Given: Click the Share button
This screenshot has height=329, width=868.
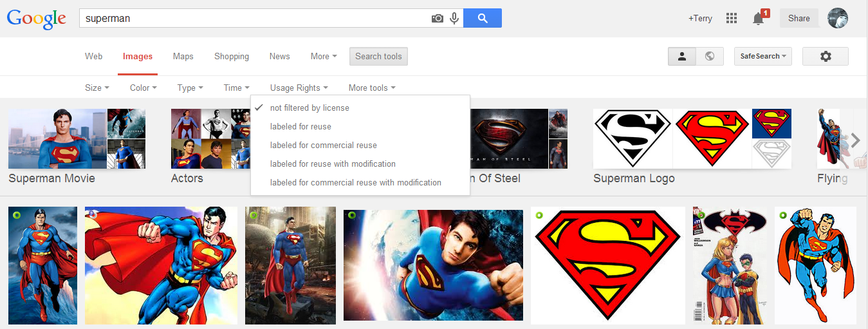Looking at the screenshot, I should click(x=799, y=18).
